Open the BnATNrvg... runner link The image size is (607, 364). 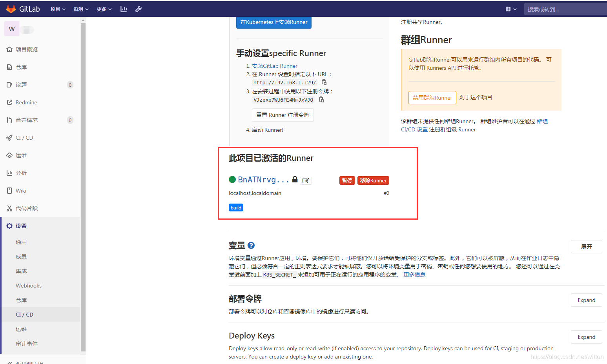264,180
